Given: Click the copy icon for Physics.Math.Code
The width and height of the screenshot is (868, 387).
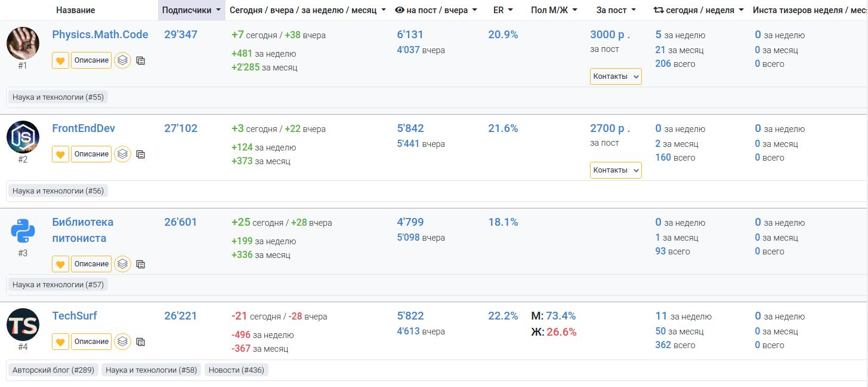Looking at the screenshot, I should (141, 60).
